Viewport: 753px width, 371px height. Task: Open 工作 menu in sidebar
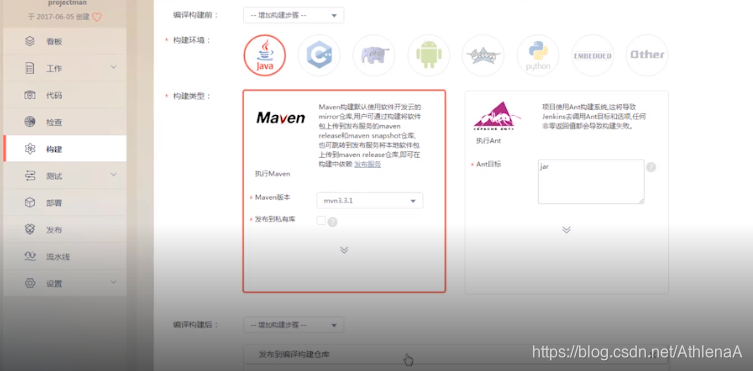tap(65, 68)
